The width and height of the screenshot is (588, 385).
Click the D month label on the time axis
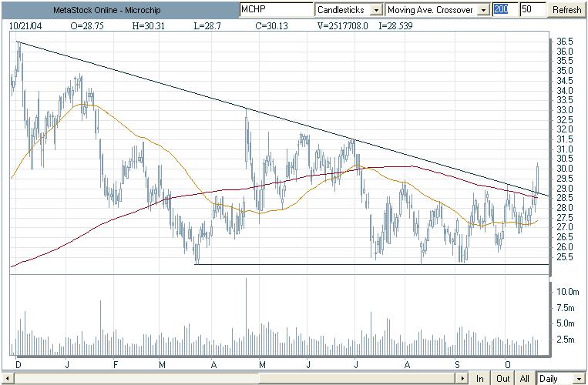pyautogui.click(x=18, y=364)
